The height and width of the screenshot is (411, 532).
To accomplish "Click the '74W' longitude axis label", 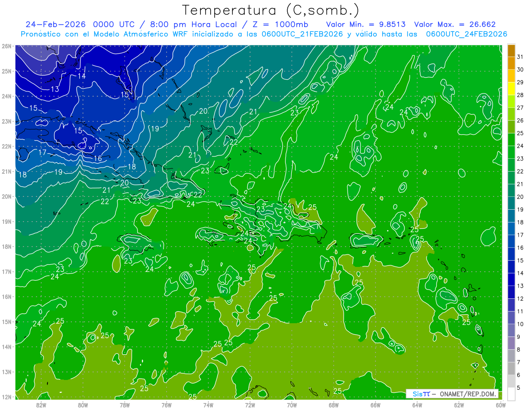I will point(208,404).
